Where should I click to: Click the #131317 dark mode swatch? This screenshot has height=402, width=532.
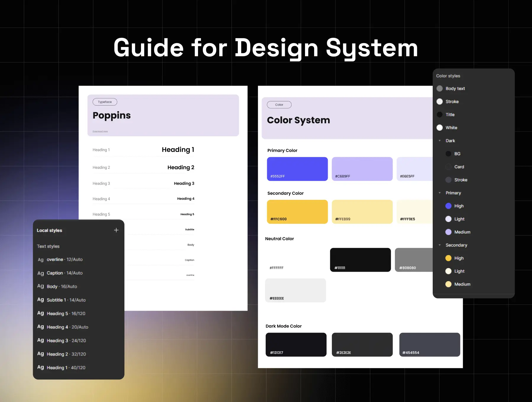pyautogui.click(x=296, y=345)
